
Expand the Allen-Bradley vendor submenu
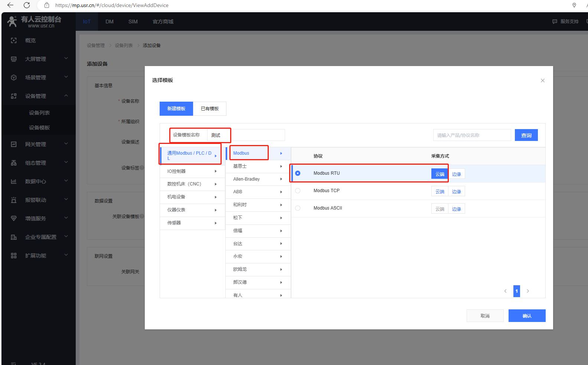click(x=281, y=179)
